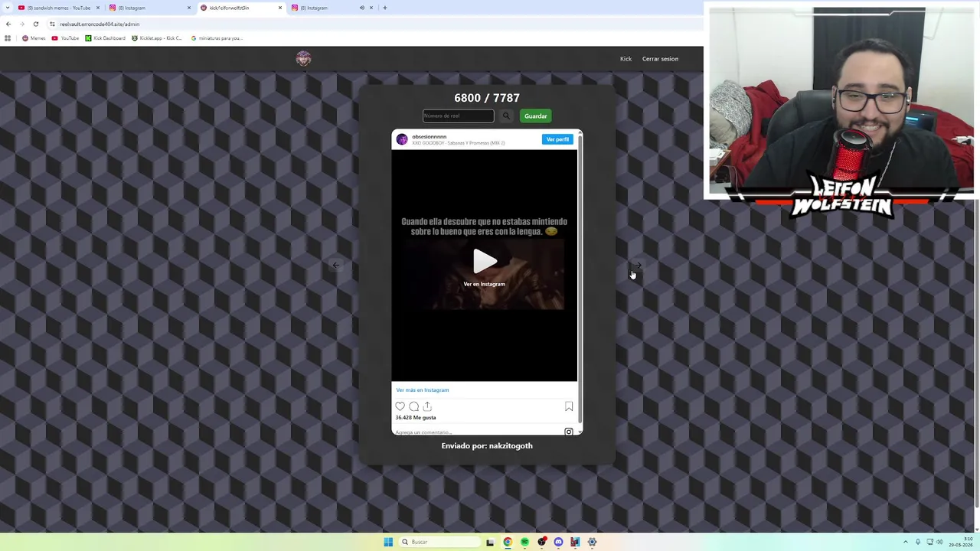This screenshot has width=980, height=551.
Task: Open the volume tray icon
Action: click(x=939, y=542)
